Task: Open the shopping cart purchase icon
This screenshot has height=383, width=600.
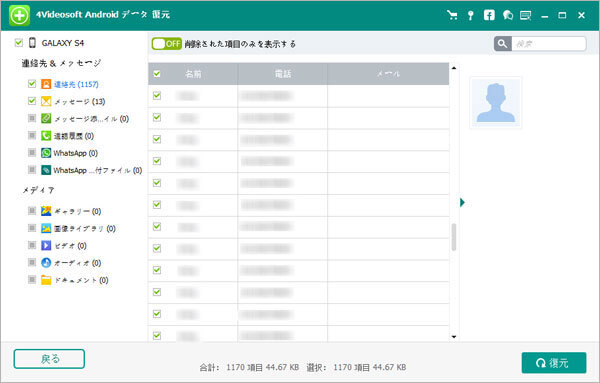Action: [x=452, y=15]
